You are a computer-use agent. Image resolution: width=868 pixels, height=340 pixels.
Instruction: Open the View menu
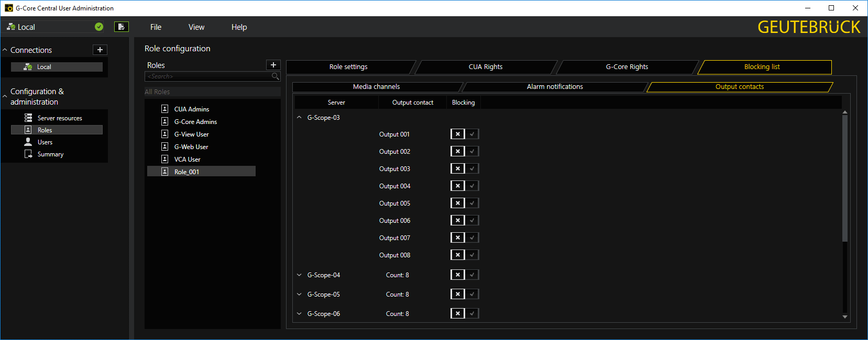coord(196,27)
